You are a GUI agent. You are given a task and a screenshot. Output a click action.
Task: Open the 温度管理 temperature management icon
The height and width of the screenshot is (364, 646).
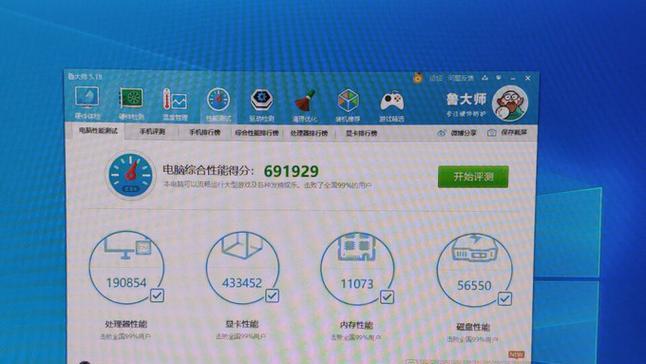click(175, 104)
